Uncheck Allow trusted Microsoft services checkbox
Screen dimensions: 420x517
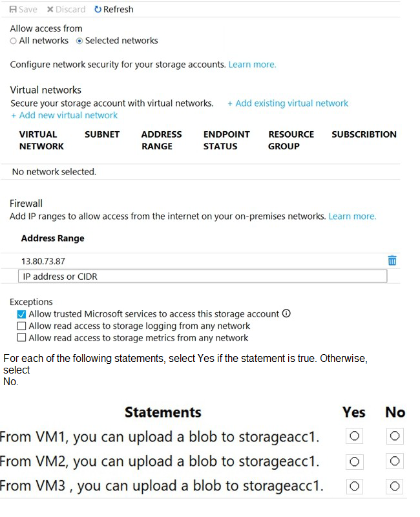[x=22, y=314]
